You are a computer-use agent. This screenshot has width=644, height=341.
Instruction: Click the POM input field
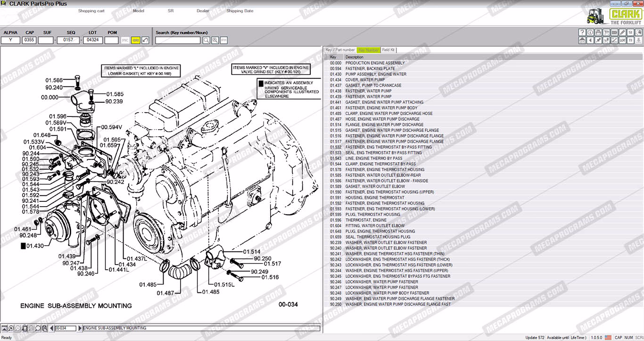tap(112, 41)
